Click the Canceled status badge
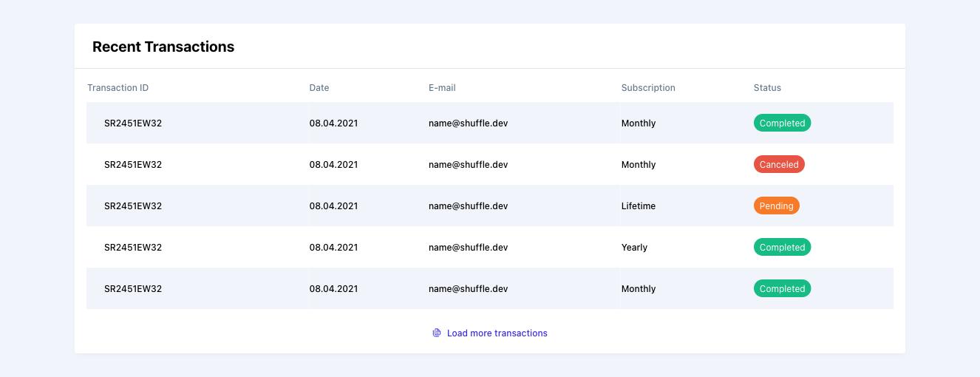Viewport: 980px width, 377px height. point(779,165)
